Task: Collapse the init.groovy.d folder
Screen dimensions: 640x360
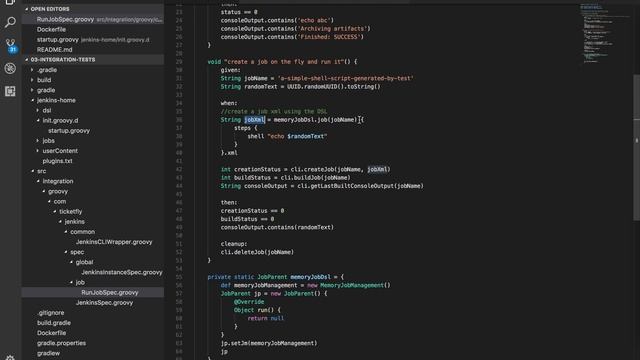Action: [60, 120]
